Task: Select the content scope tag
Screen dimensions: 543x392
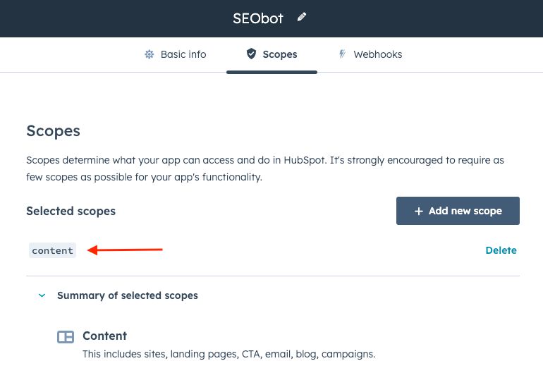Action: pos(53,250)
